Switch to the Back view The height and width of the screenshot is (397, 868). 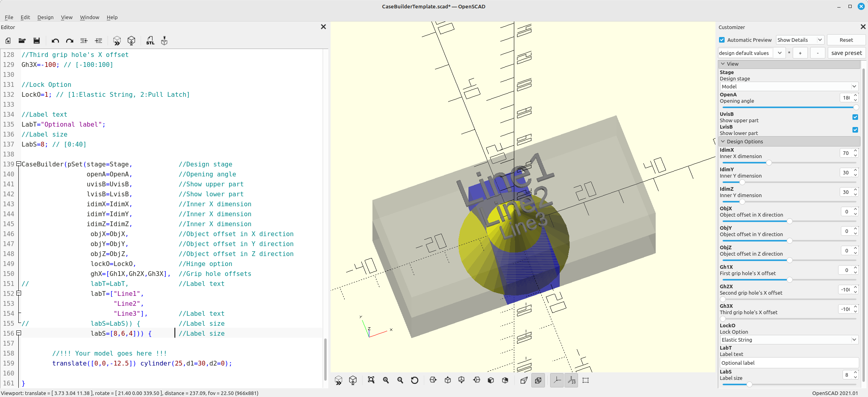(505, 380)
